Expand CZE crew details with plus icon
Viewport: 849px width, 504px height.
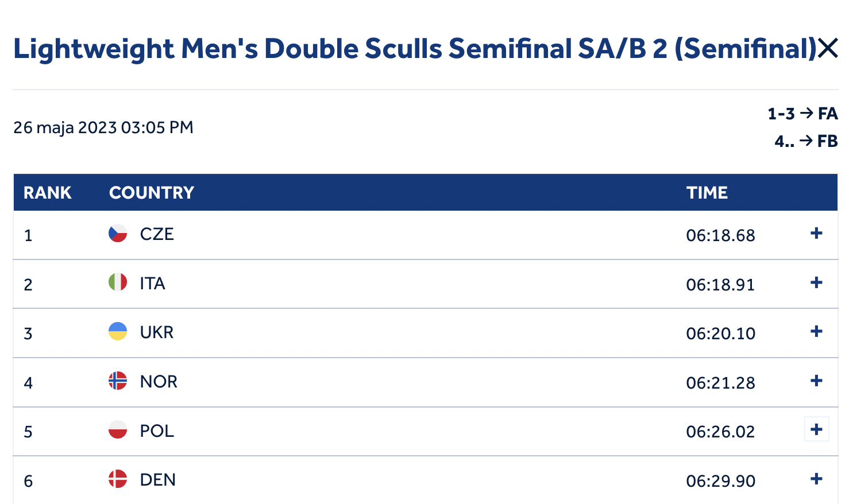point(816,233)
